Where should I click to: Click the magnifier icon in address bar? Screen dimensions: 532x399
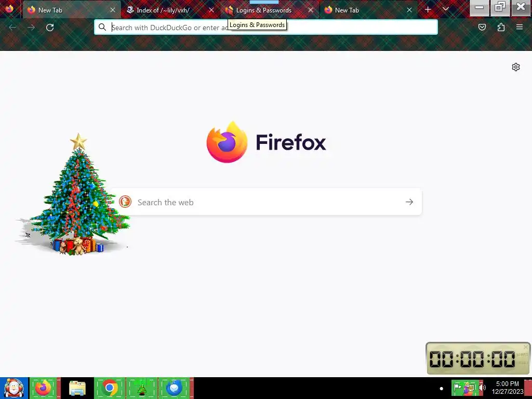pos(102,27)
